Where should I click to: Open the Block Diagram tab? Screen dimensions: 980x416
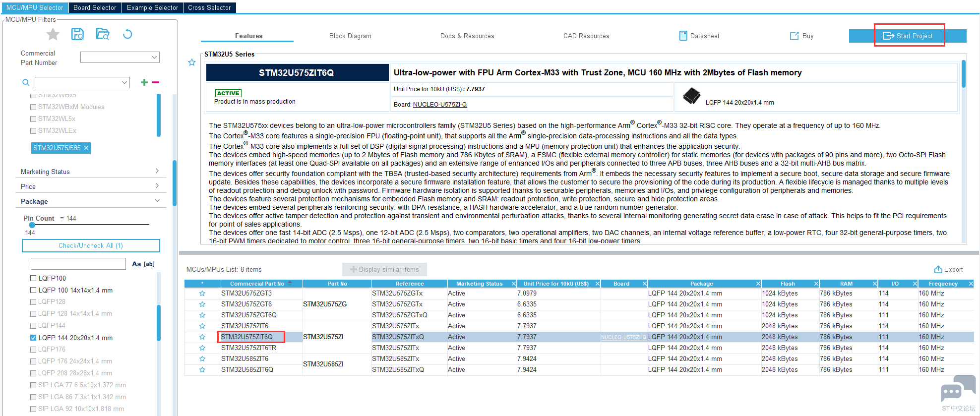point(350,36)
